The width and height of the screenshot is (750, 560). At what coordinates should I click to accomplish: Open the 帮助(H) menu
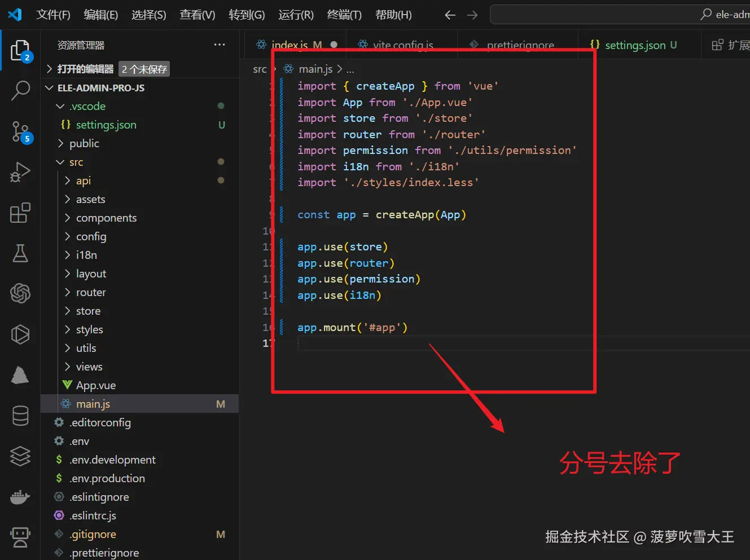pos(393,15)
